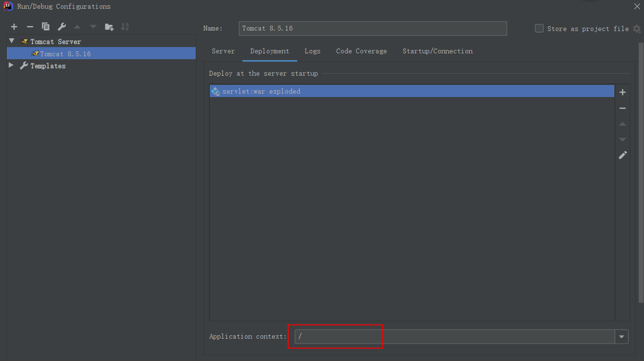
Task: Add a deployment artifact with the plus button
Action: coord(623,92)
